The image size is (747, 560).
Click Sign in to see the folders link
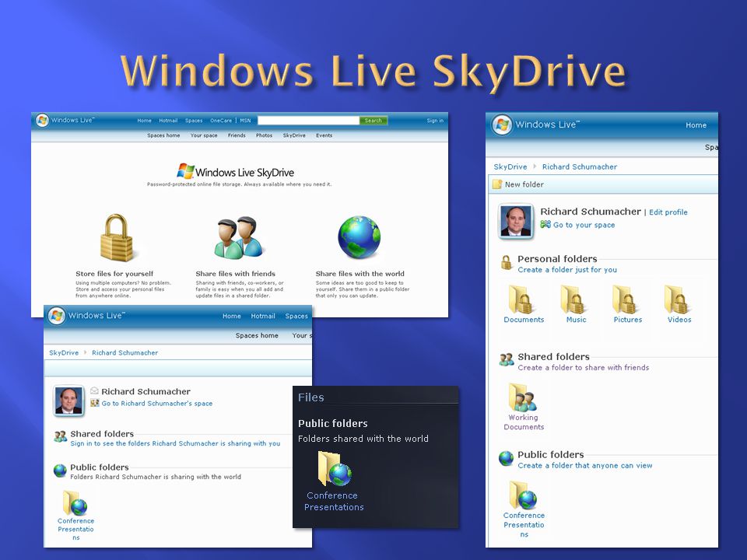[175, 443]
